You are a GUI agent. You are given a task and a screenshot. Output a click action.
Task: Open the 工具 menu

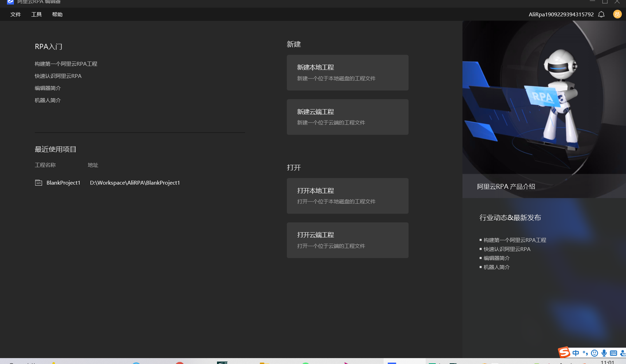tap(37, 14)
